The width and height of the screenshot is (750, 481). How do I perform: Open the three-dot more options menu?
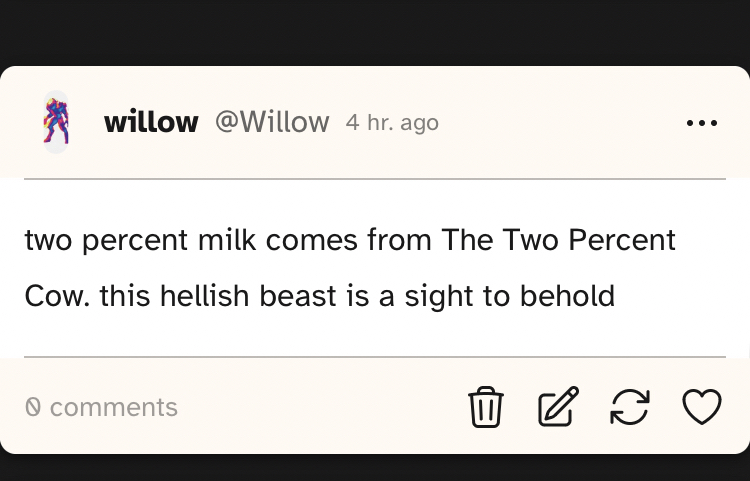(702, 123)
